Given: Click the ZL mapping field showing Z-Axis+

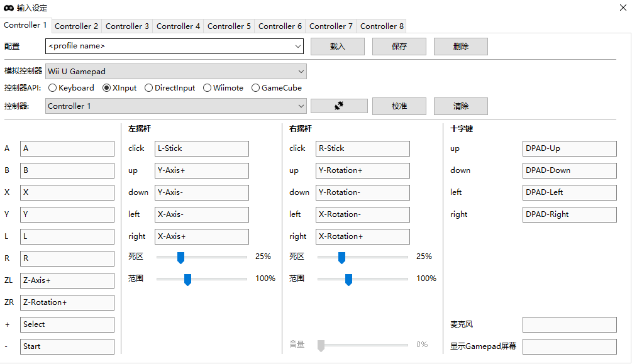Looking at the screenshot, I should (67, 280).
